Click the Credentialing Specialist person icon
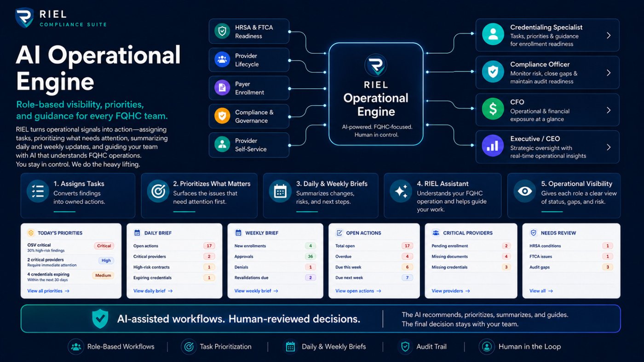This screenshot has width=644, height=362. click(493, 35)
